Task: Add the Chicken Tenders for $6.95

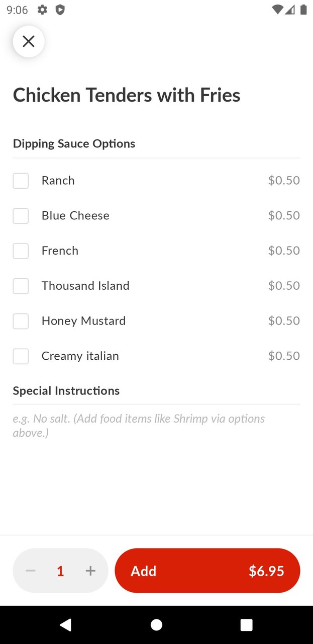Action: [x=207, y=571]
